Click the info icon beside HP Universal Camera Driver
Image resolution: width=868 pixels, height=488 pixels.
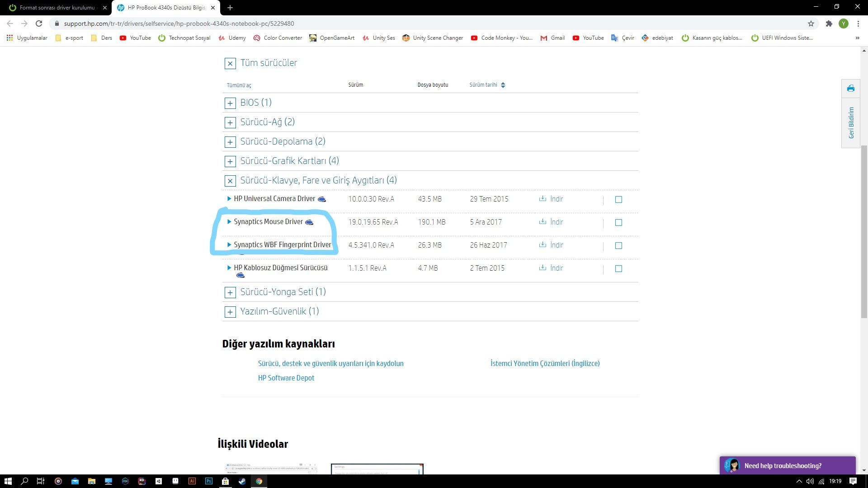click(322, 199)
